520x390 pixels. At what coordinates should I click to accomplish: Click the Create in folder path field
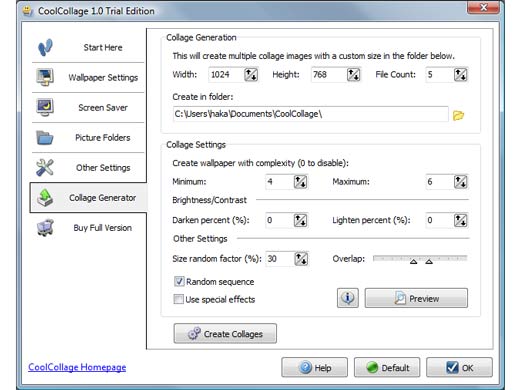[x=311, y=114]
